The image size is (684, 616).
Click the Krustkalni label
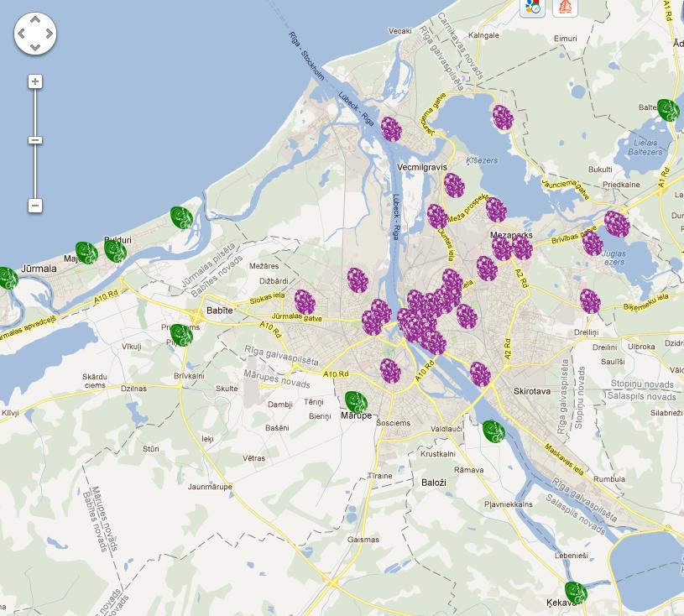(438, 454)
